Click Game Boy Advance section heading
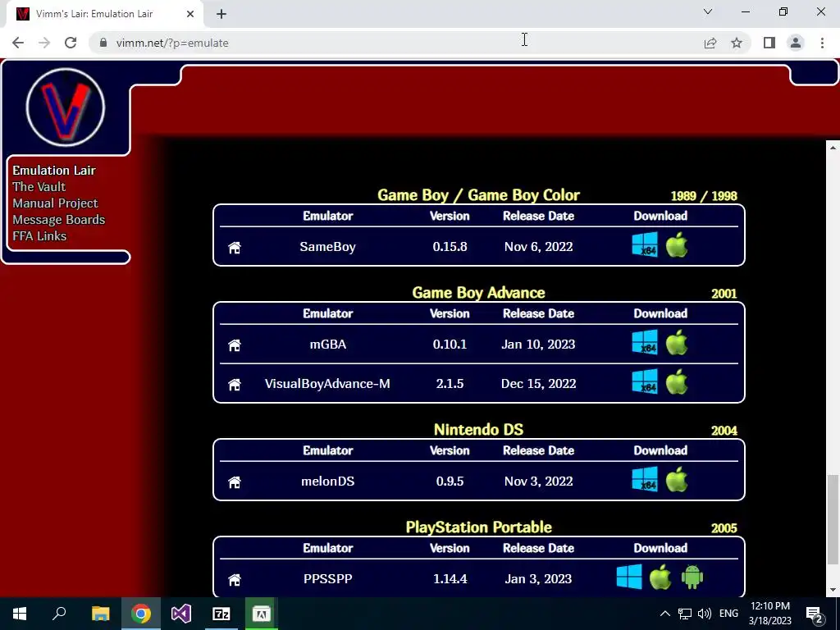This screenshot has height=630, width=840. pos(478,293)
